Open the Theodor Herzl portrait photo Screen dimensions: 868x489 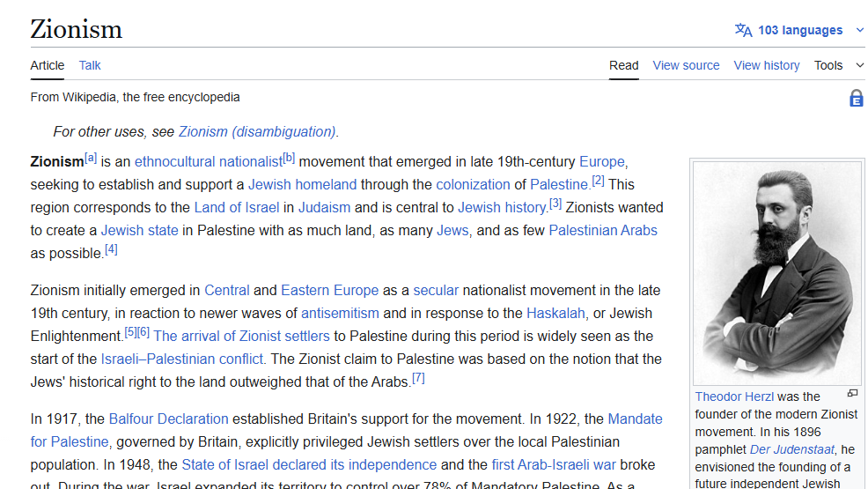click(x=776, y=272)
